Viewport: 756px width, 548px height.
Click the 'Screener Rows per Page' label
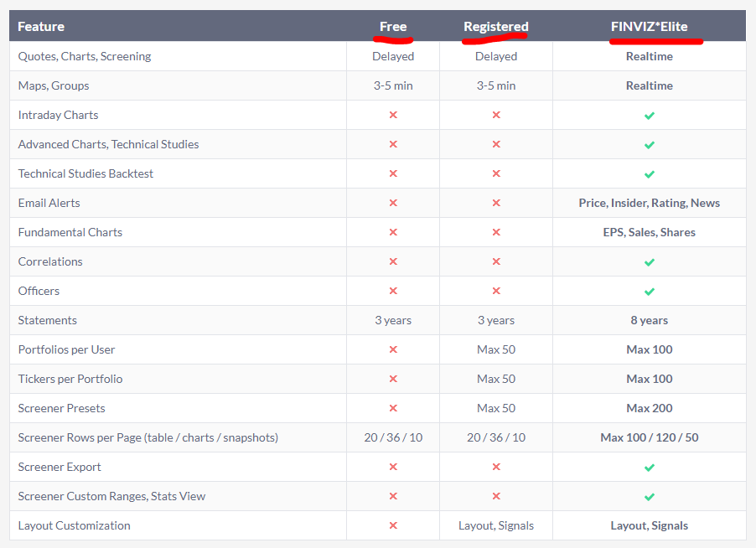point(148,437)
